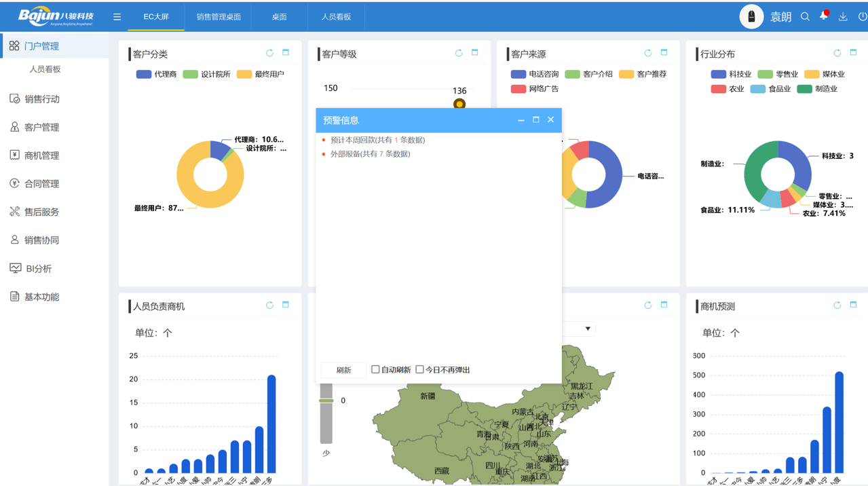Viewport: 868px width, 486px height.
Task: Check the 今日不再弹出 option
Action: pos(420,369)
